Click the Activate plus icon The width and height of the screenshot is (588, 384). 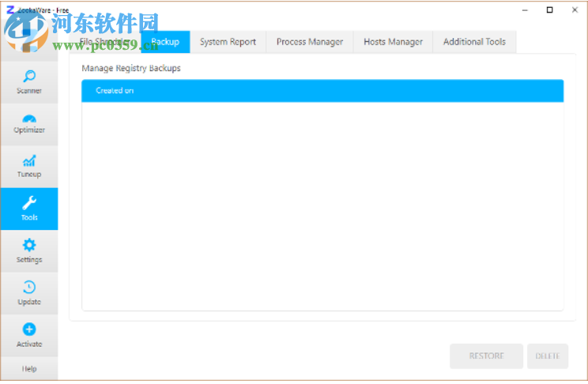click(29, 329)
